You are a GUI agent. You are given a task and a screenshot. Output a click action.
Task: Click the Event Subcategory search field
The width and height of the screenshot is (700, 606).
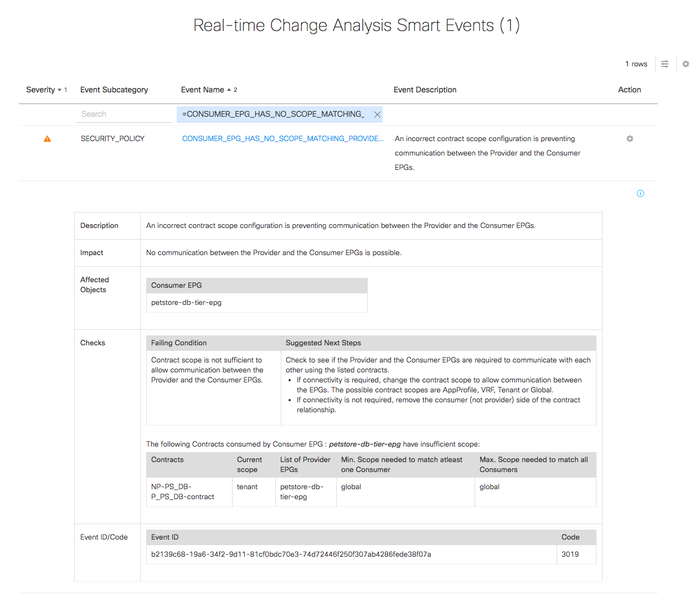pyautogui.click(x=123, y=115)
